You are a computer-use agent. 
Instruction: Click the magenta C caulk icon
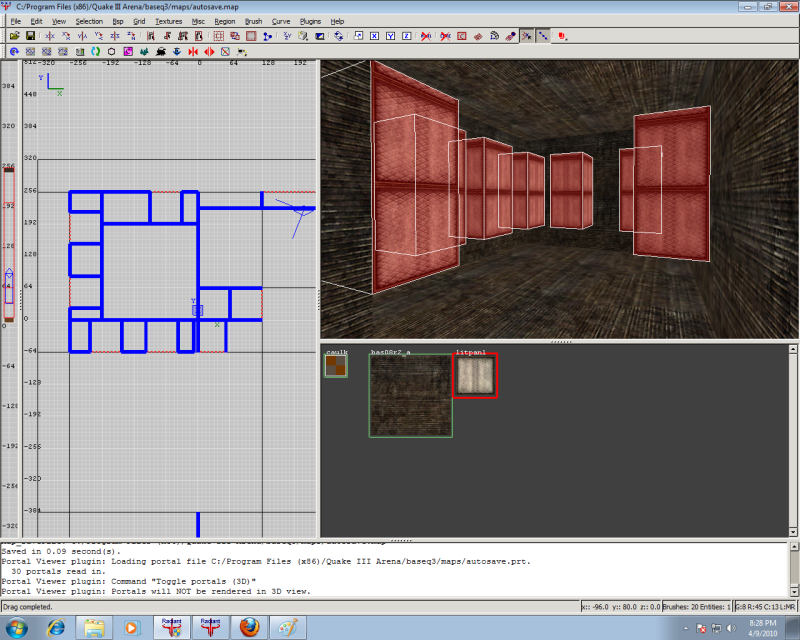128,52
